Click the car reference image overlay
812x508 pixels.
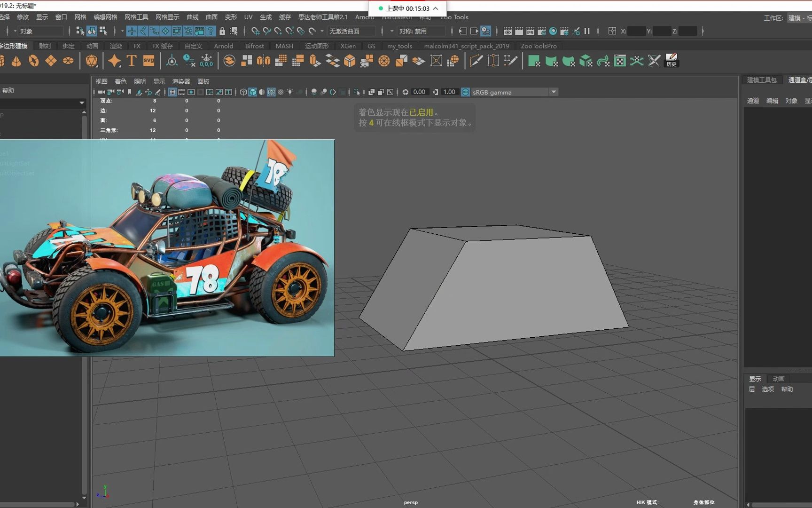coord(167,248)
